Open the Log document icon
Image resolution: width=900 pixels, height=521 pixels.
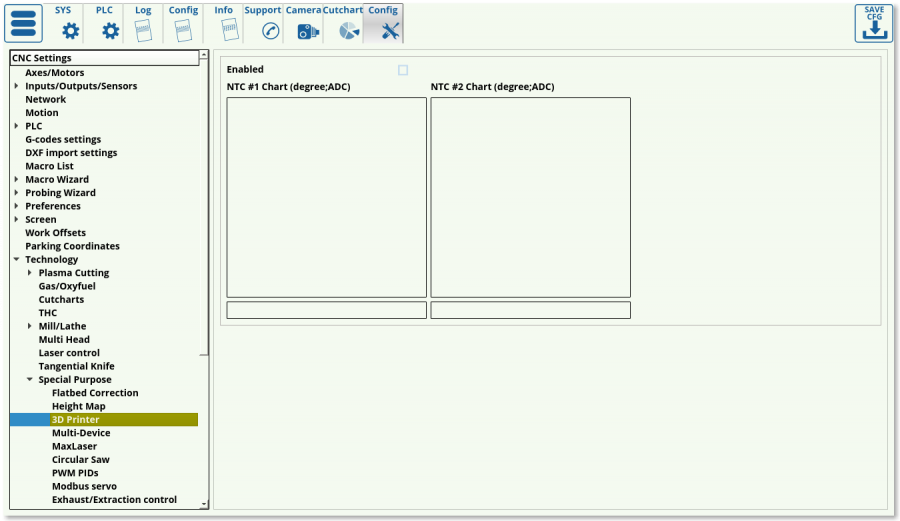[143, 30]
